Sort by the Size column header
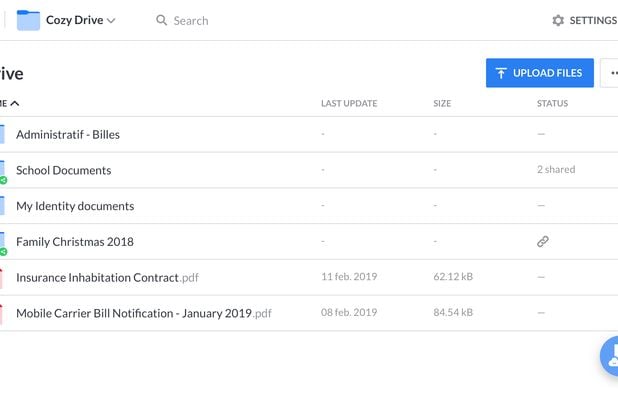Screen dimensions: 618x394 tap(442, 104)
